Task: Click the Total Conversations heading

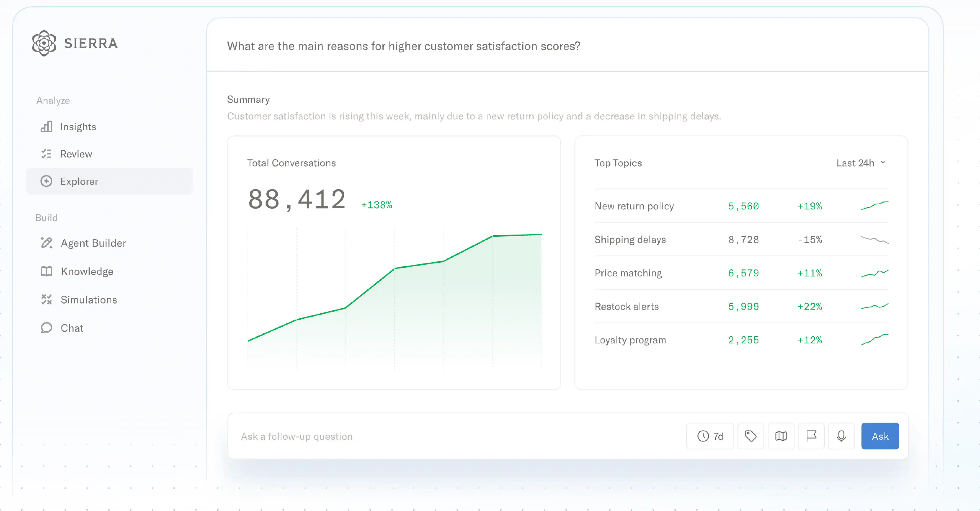Action: click(x=291, y=163)
